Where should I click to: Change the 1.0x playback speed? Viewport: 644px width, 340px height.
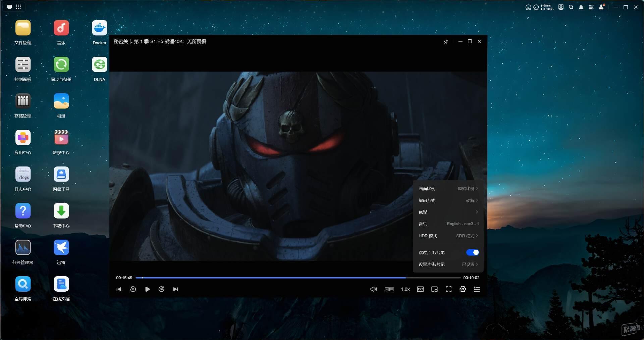tap(405, 289)
